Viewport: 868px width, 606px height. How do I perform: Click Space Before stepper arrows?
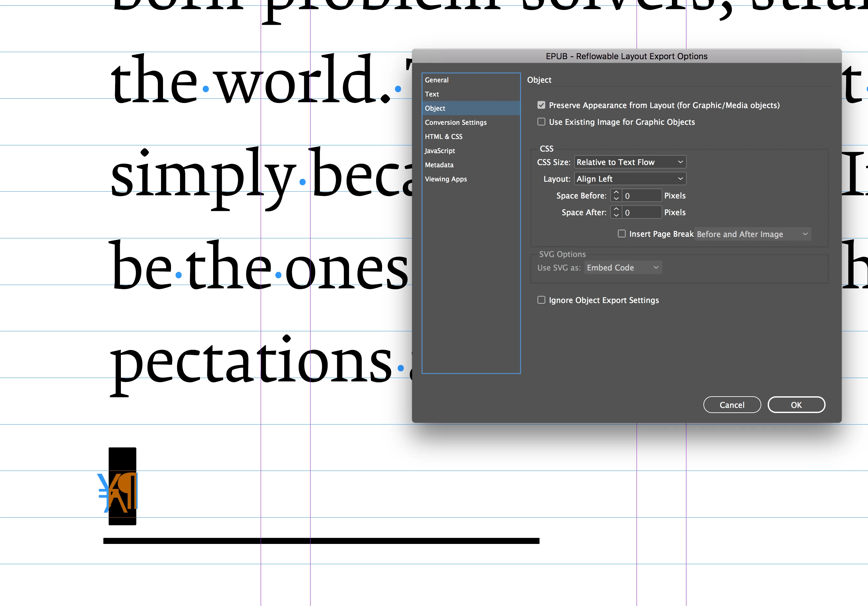616,196
